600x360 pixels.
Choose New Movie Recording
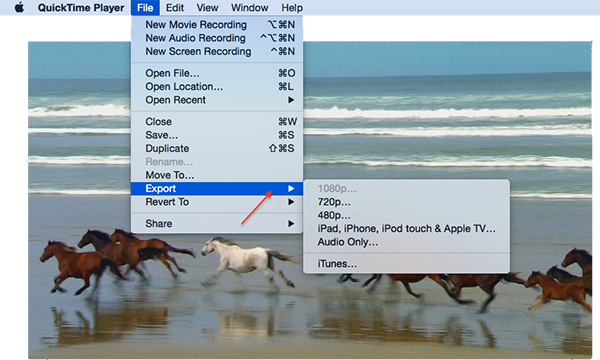[217, 24]
